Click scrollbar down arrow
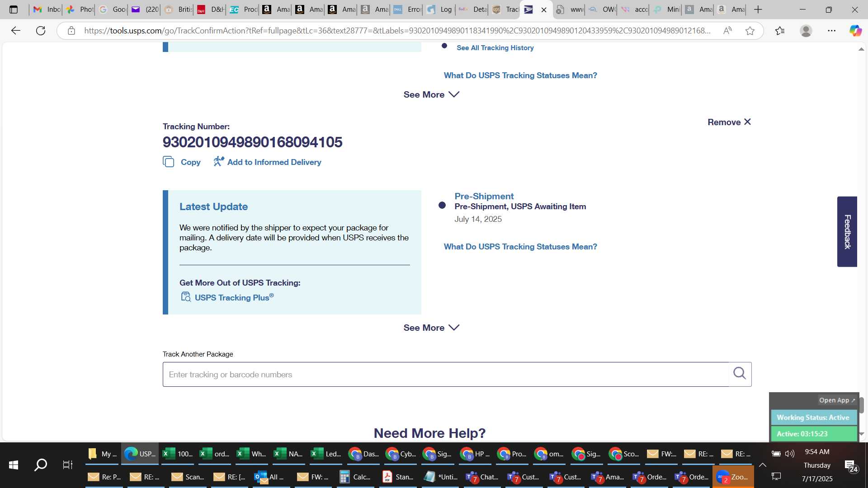Image resolution: width=868 pixels, height=488 pixels. click(x=861, y=434)
